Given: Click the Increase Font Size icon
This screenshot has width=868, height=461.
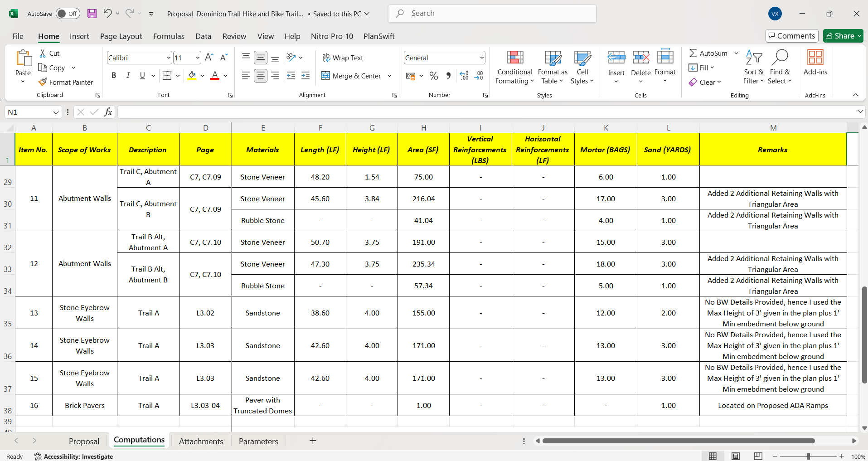Looking at the screenshot, I should coord(209,58).
